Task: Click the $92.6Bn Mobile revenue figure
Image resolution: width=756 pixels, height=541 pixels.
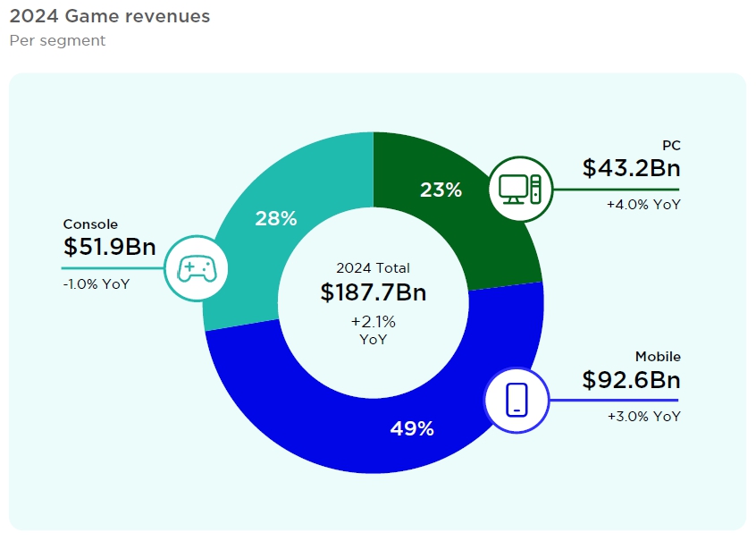Action: 631,380
